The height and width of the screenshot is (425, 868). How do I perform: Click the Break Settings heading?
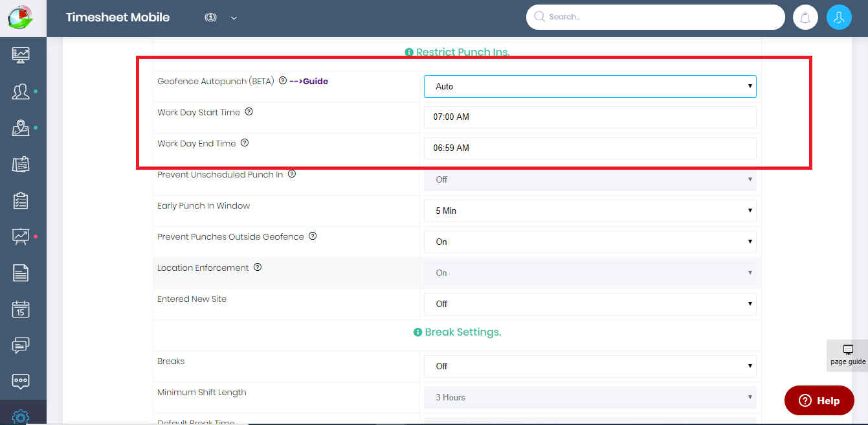(x=463, y=332)
